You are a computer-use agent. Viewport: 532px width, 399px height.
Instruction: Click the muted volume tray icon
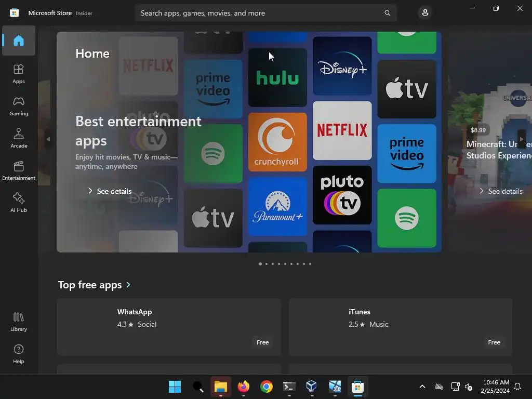click(469, 387)
